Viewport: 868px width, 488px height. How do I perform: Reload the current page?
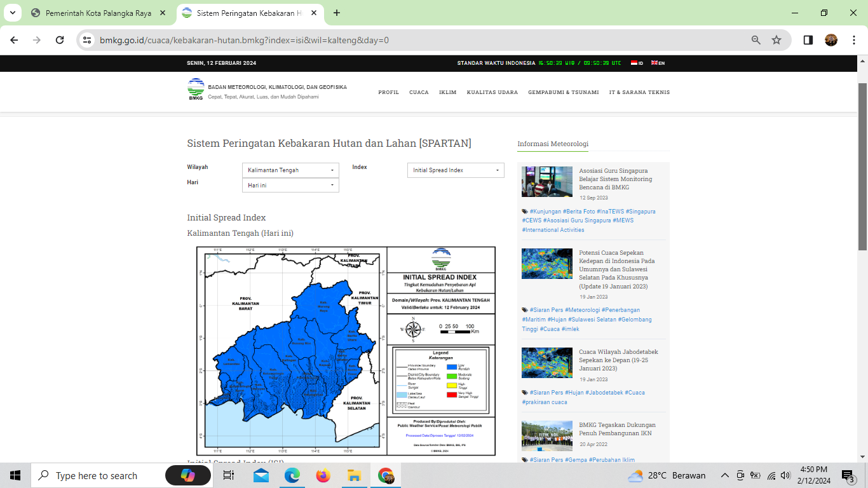tap(60, 40)
